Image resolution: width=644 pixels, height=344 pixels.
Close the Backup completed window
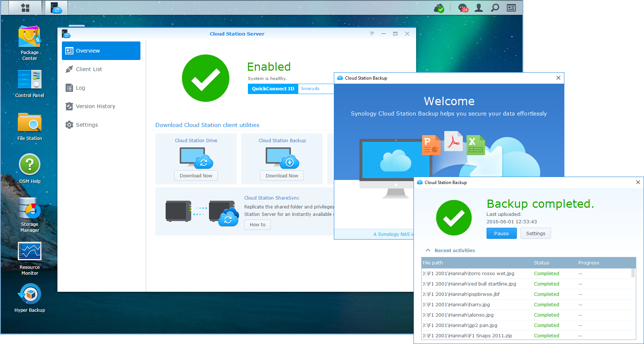tap(638, 182)
